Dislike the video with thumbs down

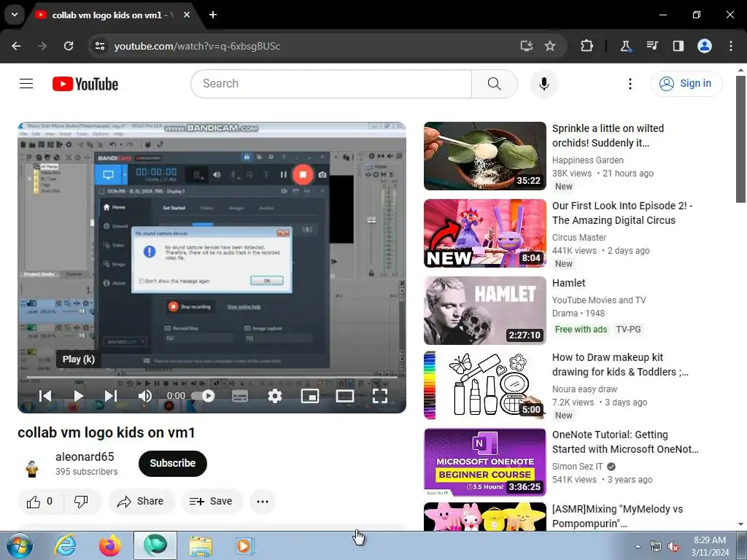pyautogui.click(x=82, y=502)
